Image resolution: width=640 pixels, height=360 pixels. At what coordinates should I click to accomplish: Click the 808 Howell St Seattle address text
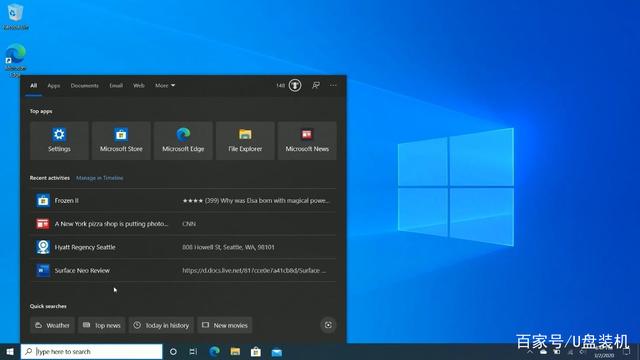pyautogui.click(x=228, y=247)
